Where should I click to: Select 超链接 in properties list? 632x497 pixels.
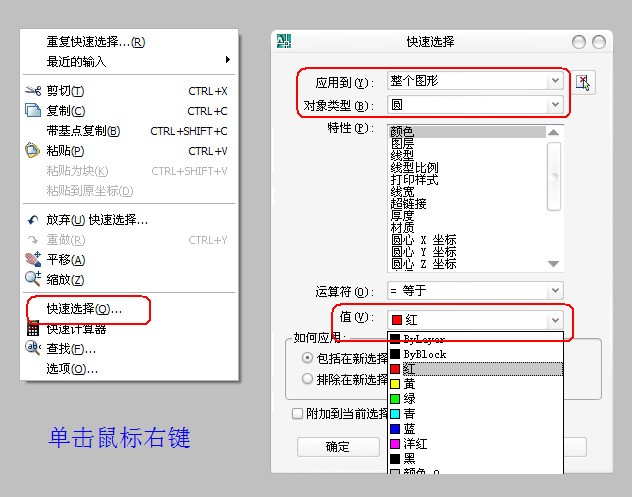coord(467,204)
